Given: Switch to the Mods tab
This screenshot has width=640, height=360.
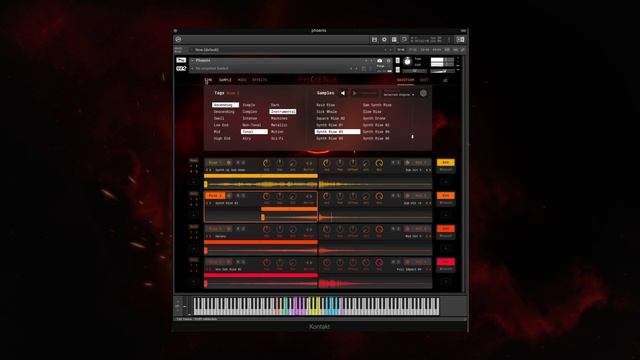Looking at the screenshot, I should pos(242,80).
